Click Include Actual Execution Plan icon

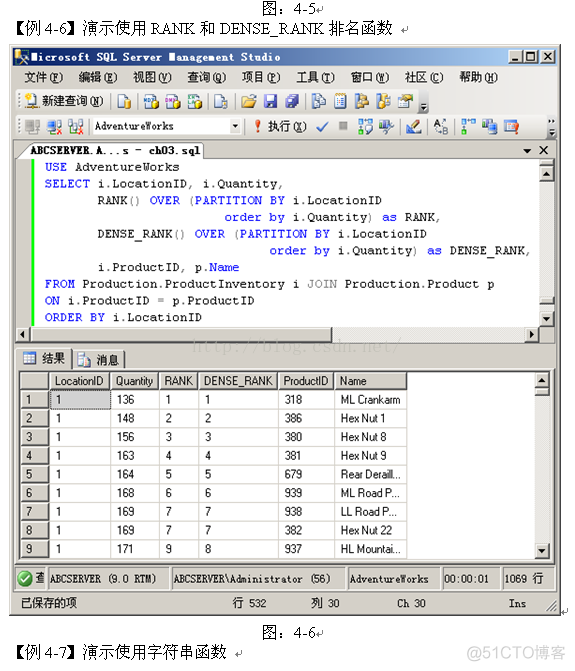coord(468,127)
